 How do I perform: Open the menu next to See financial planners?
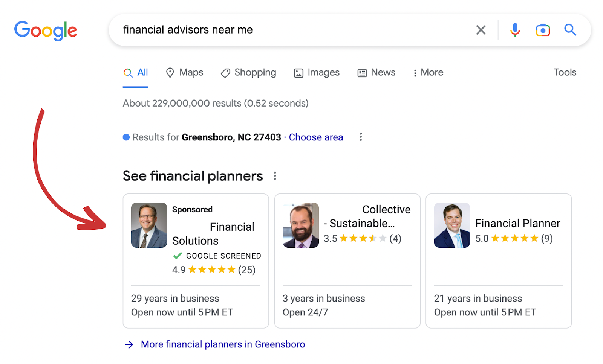(275, 176)
